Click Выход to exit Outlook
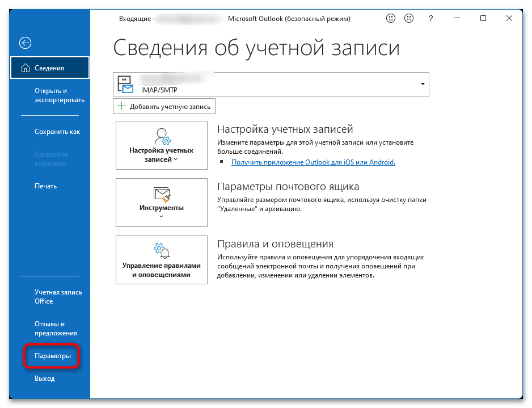532x408 pixels. pyautogui.click(x=44, y=378)
